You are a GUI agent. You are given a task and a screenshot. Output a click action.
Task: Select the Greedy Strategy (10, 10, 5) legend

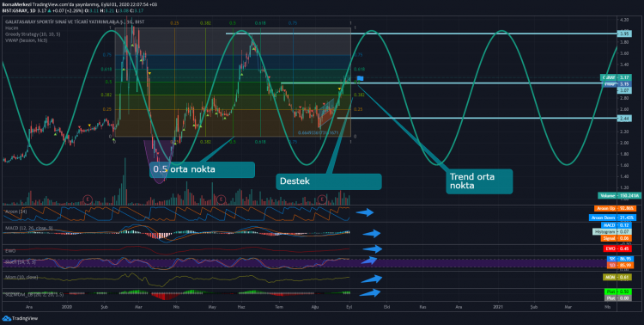click(x=33, y=34)
